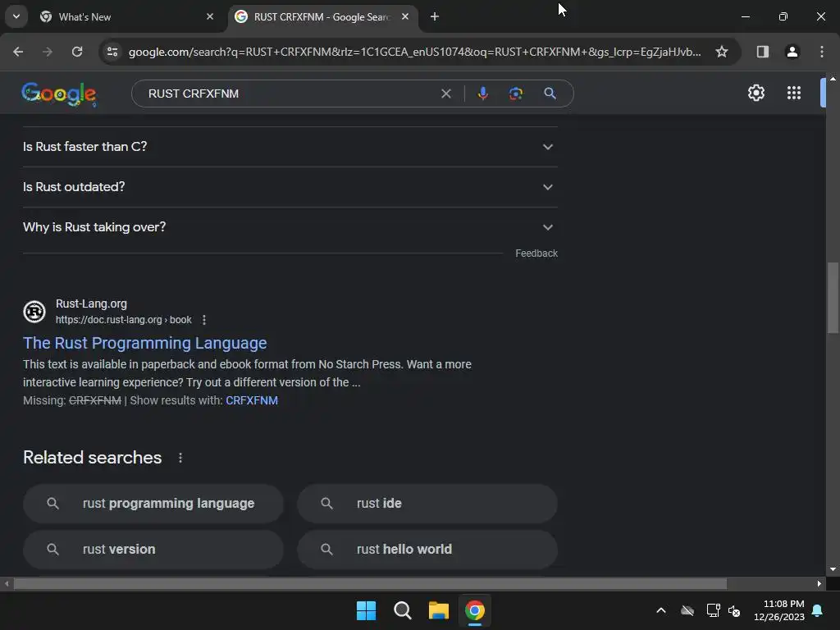Open Windows taskbar search
Image resolution: width=840 pixels, height=630 pixels.
coord(402,610)
